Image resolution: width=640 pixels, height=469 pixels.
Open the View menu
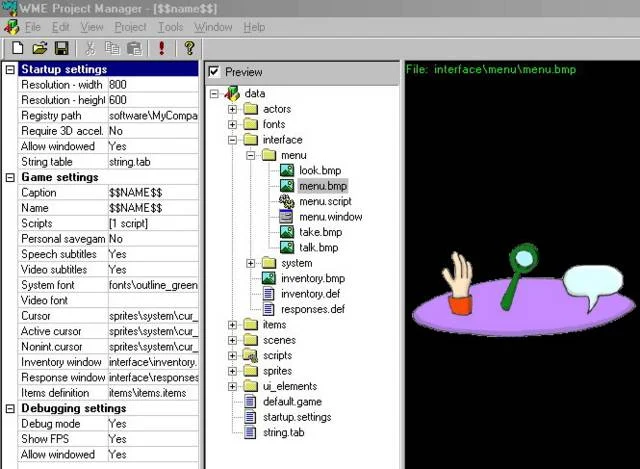[92, 27]
